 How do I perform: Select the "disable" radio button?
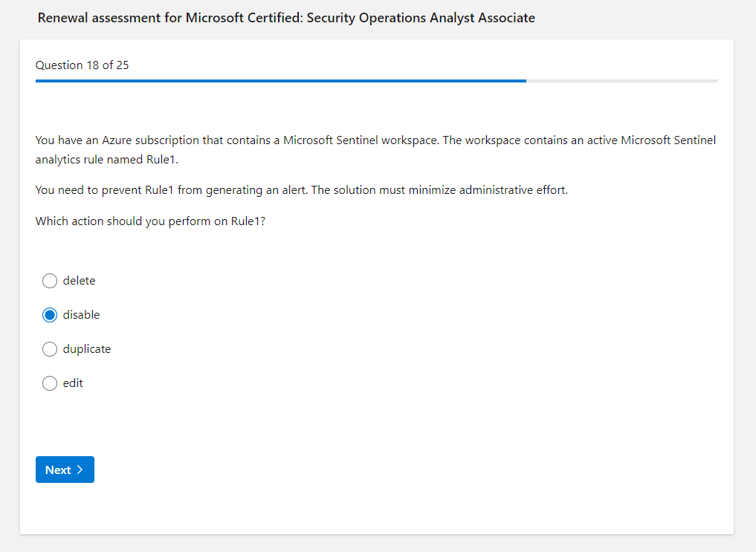[x=50, y=315]
